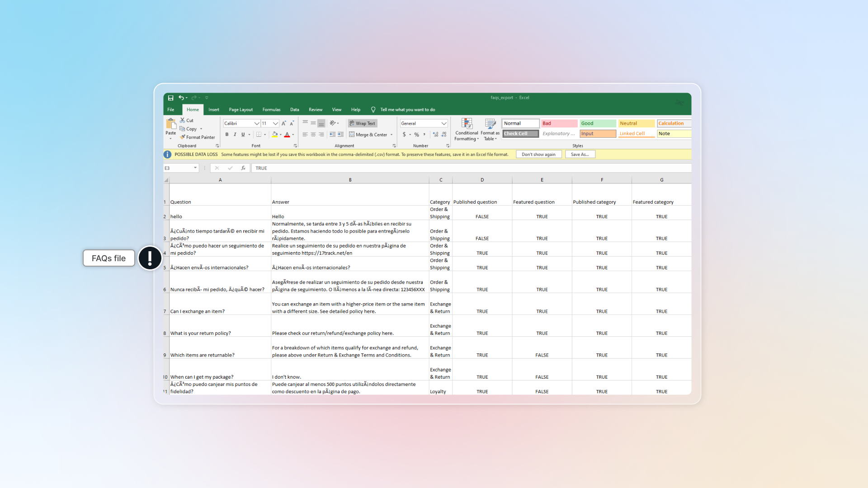Click the Format Painter brush icon

pyautogui.click(x=183, y=137)
